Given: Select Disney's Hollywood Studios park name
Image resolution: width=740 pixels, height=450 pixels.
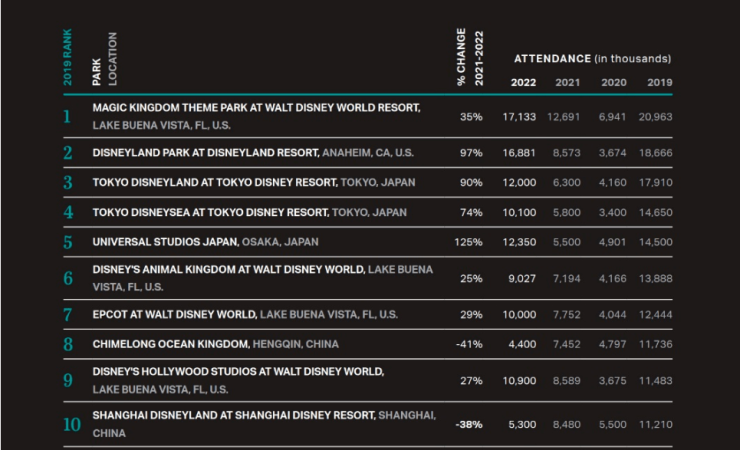Looking at the screenshot, I should (238, 371).
